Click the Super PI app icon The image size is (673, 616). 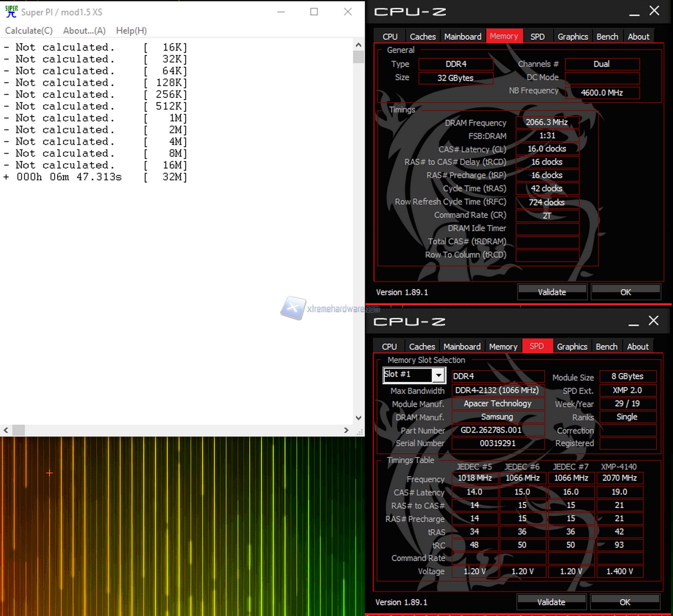pos(11,12)
